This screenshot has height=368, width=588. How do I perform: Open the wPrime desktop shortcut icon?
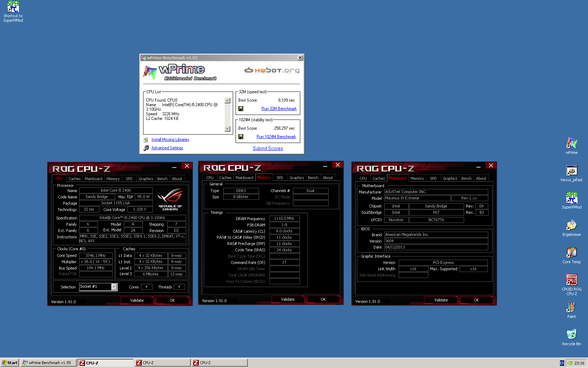(572, 143)
